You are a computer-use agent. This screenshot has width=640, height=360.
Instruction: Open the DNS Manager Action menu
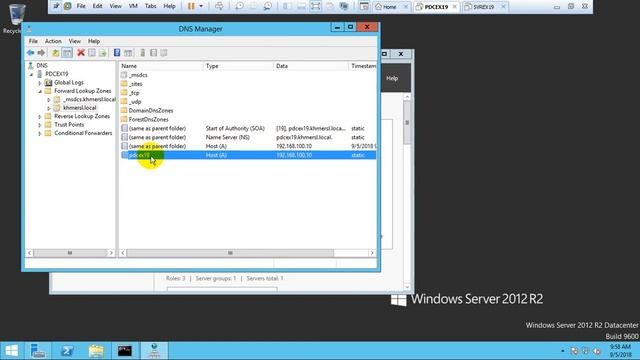(x=53, y=41)
